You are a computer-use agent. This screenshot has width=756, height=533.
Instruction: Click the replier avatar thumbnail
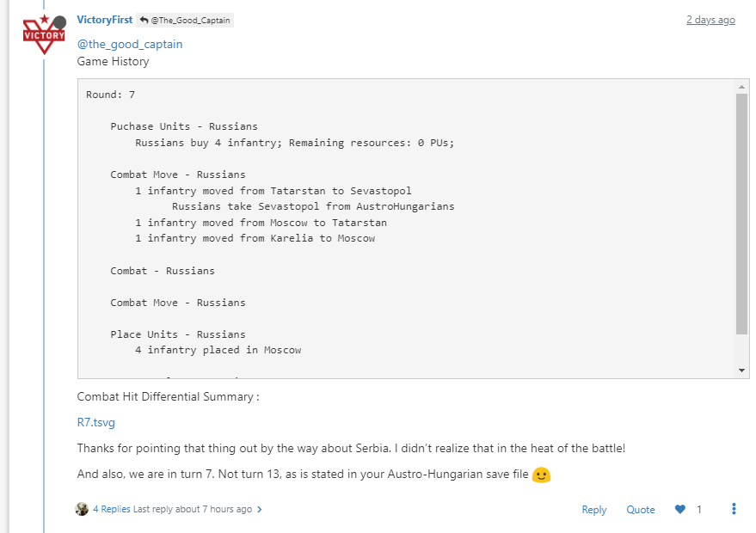click(83, 509)
